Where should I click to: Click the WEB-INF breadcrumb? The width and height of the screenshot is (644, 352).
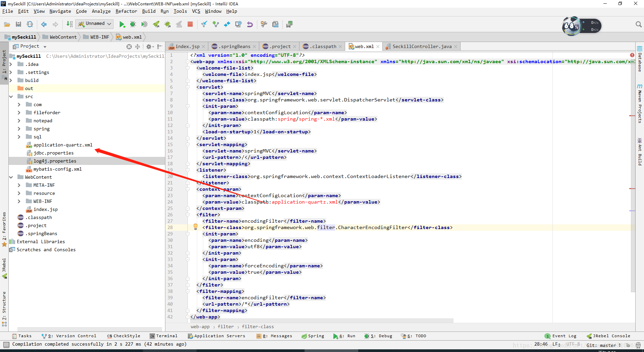tap(96, 37)
